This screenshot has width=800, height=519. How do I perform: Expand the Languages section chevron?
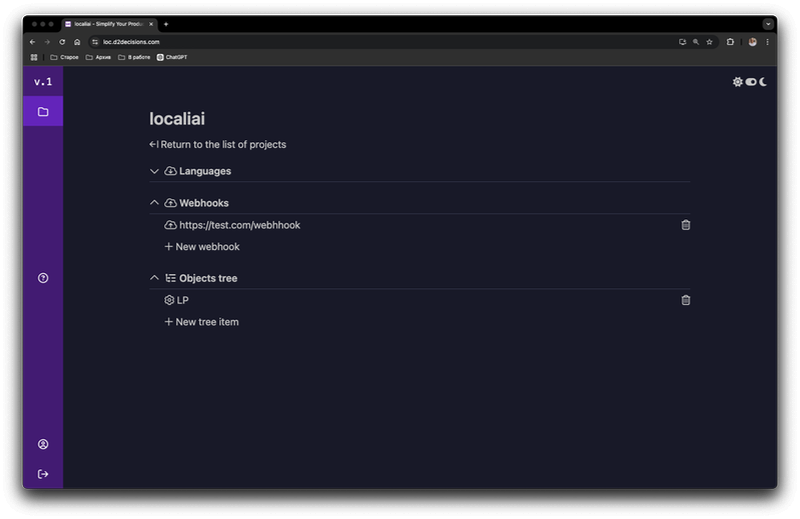pos(154,171)
